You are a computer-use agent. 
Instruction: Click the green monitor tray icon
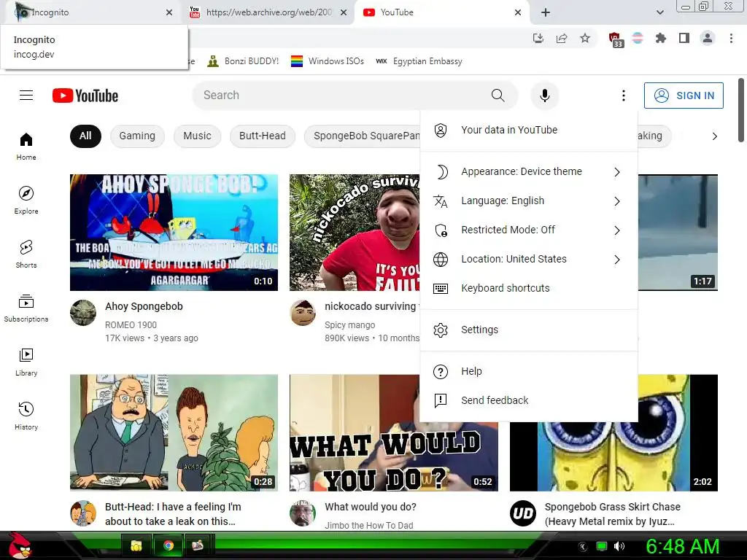(x=602, y=546)
